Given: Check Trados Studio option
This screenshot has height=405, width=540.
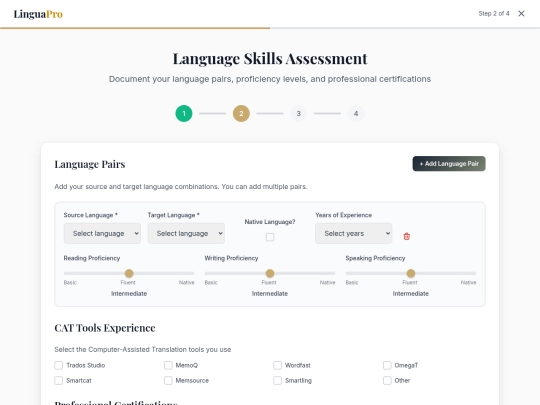Looking at the screenshot, I should click(x=59, y=365).
